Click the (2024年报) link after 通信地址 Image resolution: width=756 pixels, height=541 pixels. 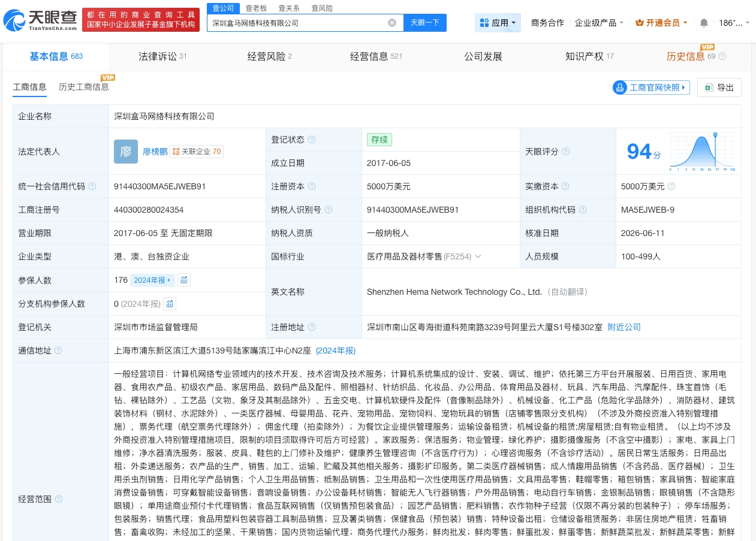(x=336, y=350)
